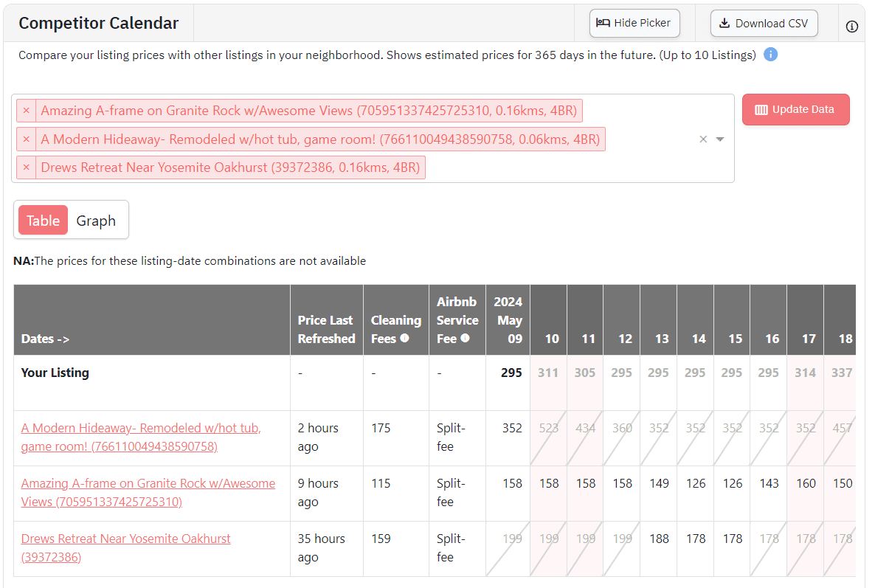Screen dimensions: 875x588
Task: Click the Update Data button
Action: (795, 110)
